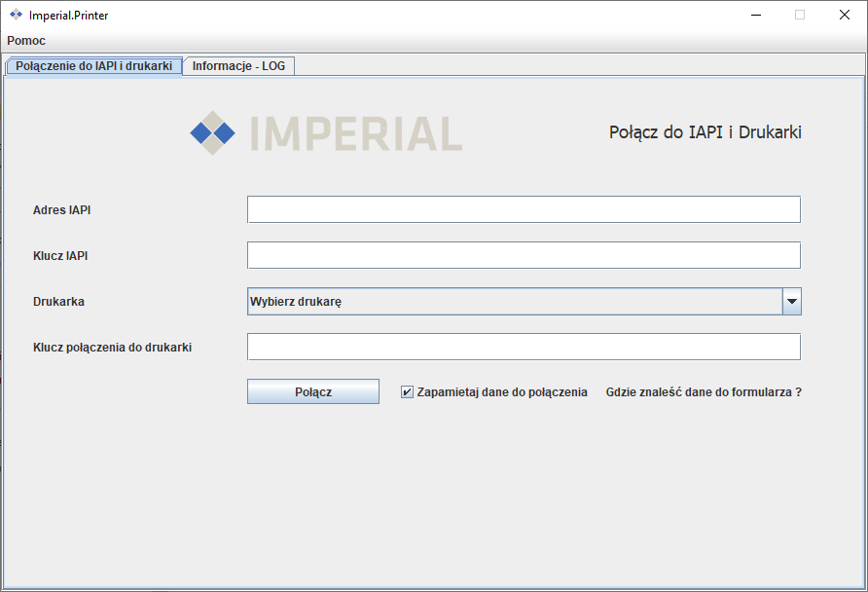Click the Drukarka label
Image resolution: width=868 pixels, height=592 pixels.
pos(58,302)
